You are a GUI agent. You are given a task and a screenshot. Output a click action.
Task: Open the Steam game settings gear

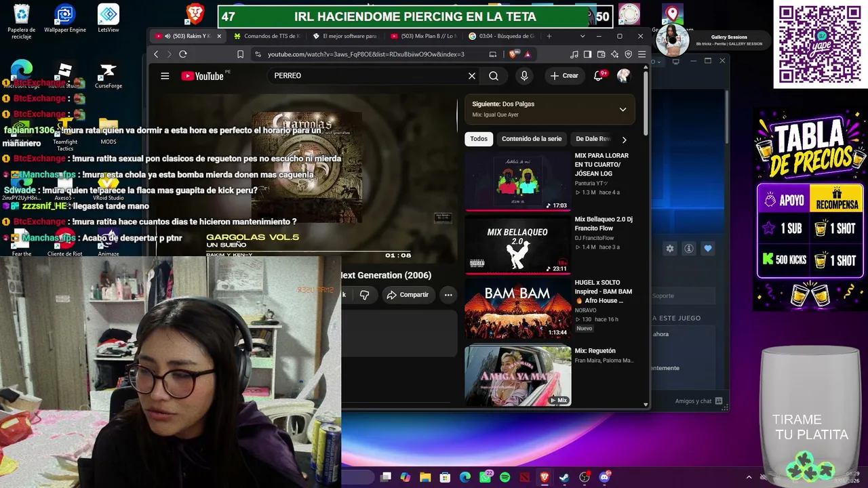point(670,249)
